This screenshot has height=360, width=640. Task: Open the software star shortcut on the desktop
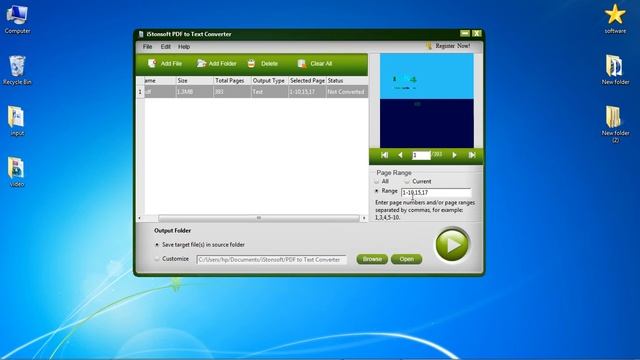tap(615, 19)
